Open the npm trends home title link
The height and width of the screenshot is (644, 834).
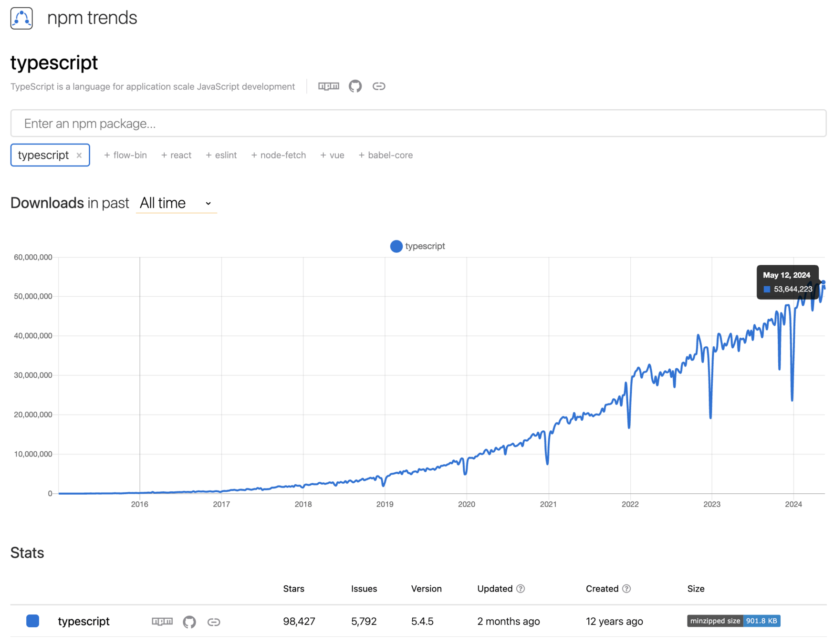[92, 18]
